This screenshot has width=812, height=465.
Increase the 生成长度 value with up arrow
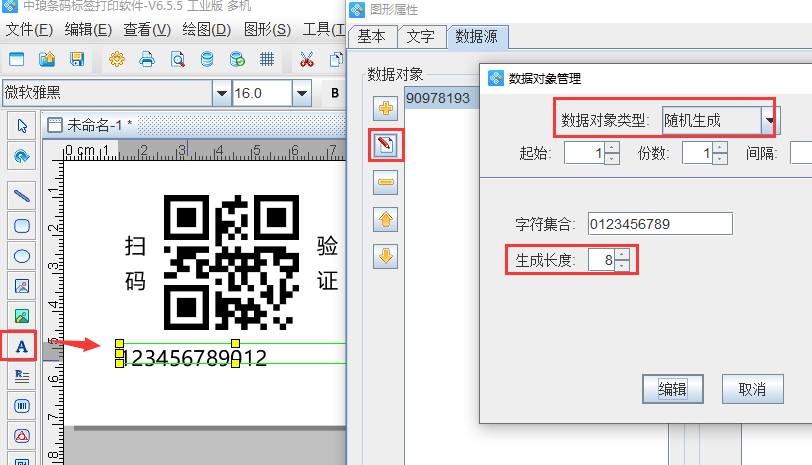pos(622,255)
